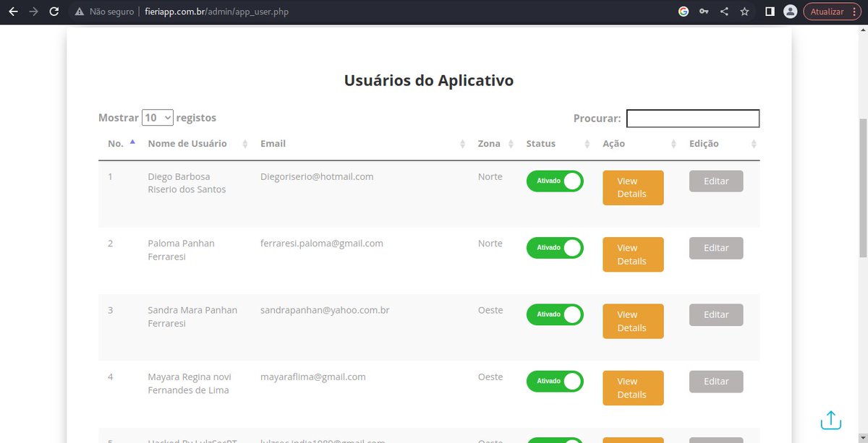Sort by the Nome de Usuário column
868x443 pixels.
197,144
